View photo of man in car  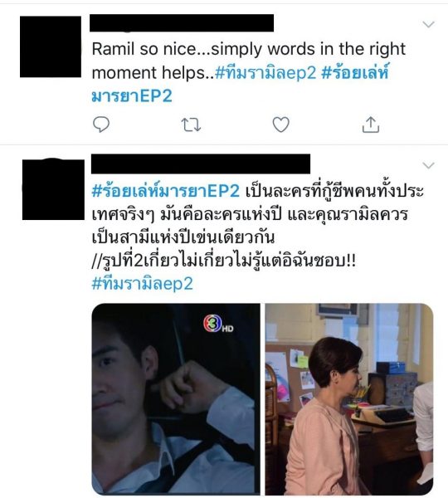click(x=176, y=398)
